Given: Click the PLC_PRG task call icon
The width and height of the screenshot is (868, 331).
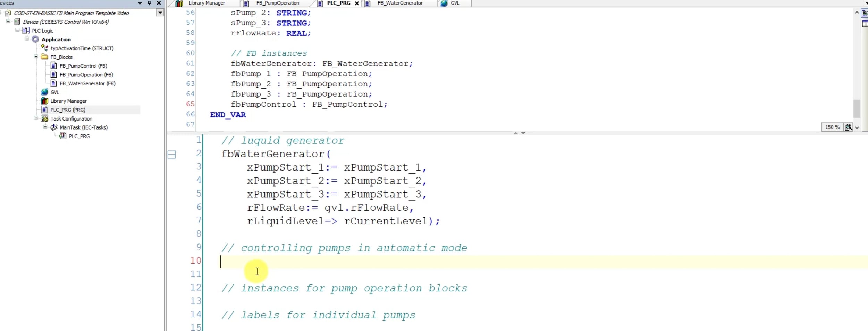Looking at the screenshot, I should pyautogui.click(x=63, y=136).
